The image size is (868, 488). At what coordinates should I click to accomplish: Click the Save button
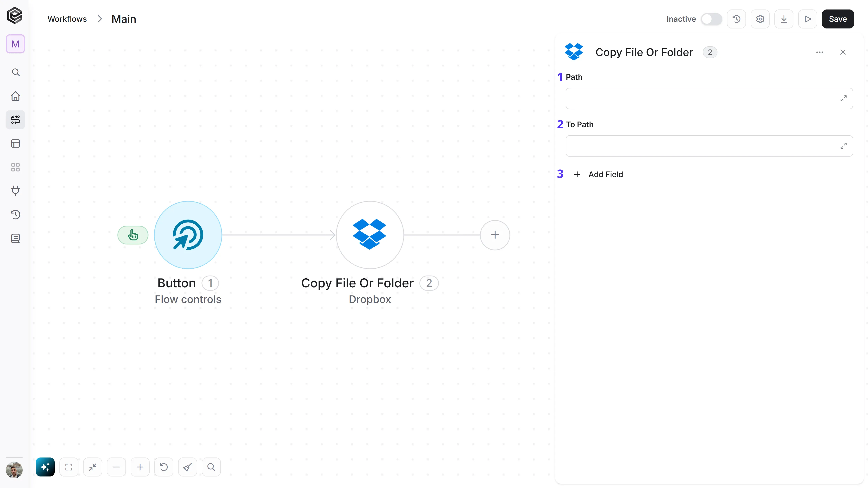click(838, 19)
